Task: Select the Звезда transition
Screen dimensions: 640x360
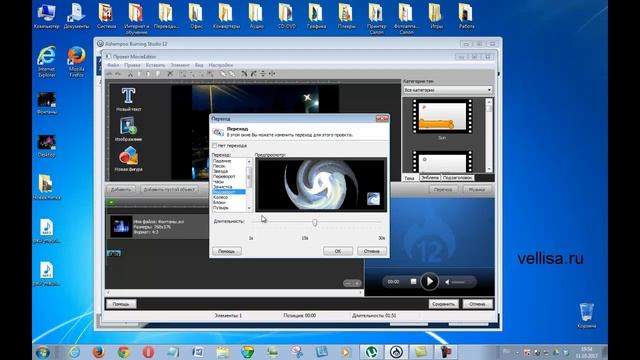Action: point(220,171)
